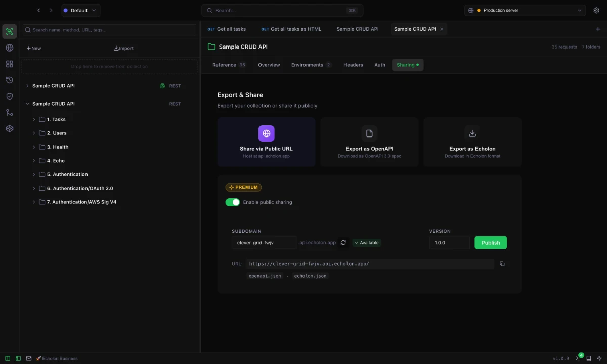Click the PREMIUM badge
This screenshot has width=607, height=364.
(x=243, y=187)
